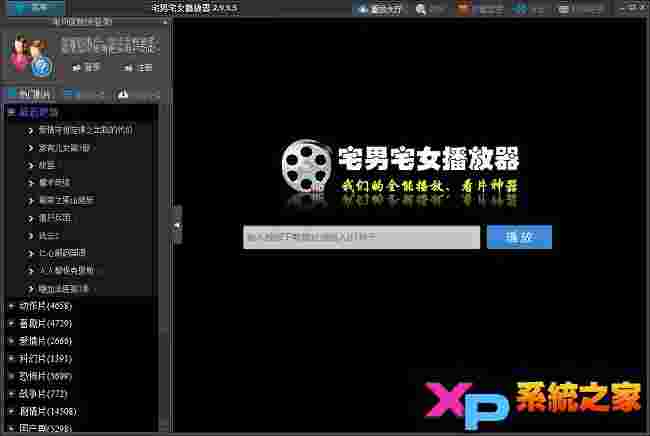Image resolution: width=650 pixels, height=436 pixels.
Task: Open the main menu button in the title bar
Action: pos(35,7)
